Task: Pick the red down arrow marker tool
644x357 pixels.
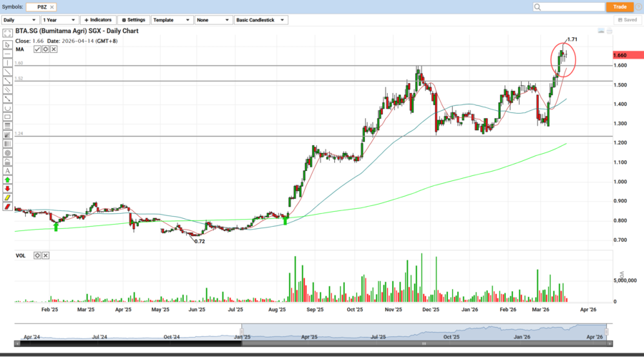Action: tap(7, 189)
